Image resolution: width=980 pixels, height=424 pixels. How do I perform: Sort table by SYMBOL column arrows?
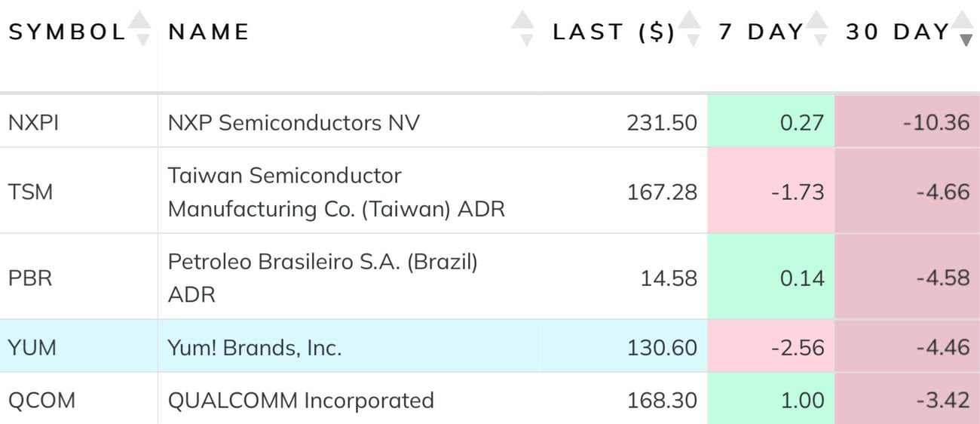[x=141, y=30]
